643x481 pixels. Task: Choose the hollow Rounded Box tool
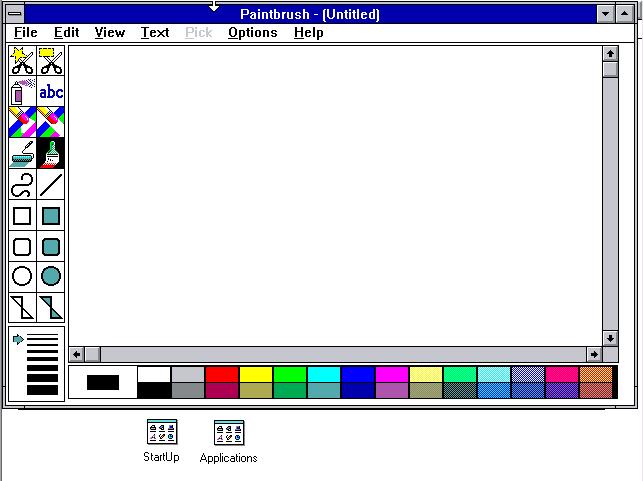pos(21,246)
